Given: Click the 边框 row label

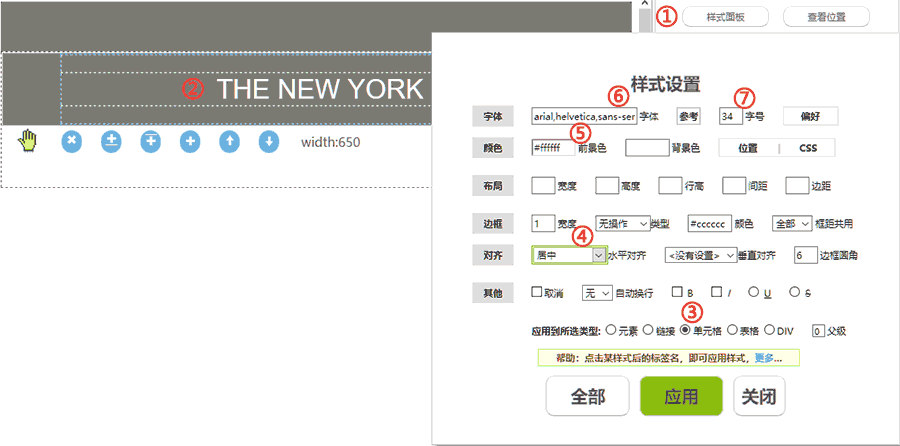Looking at the screenshot, I should click(x=494, y=223).
